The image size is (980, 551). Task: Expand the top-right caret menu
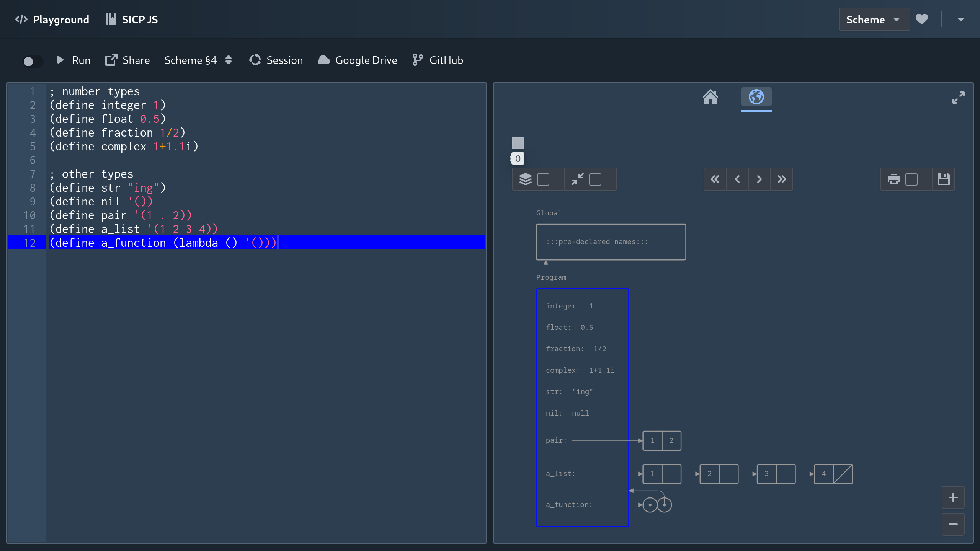click(x=960, y=20)
